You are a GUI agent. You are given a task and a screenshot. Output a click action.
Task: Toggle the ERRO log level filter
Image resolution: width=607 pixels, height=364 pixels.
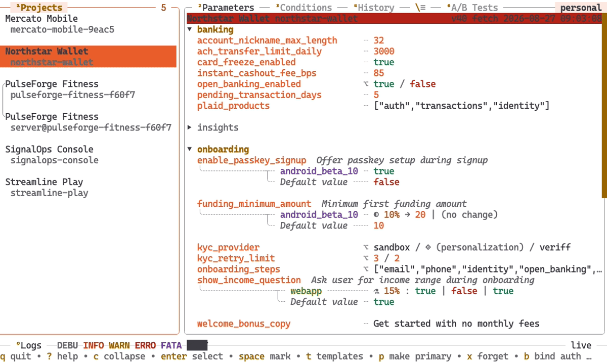(x=145, y=345)
